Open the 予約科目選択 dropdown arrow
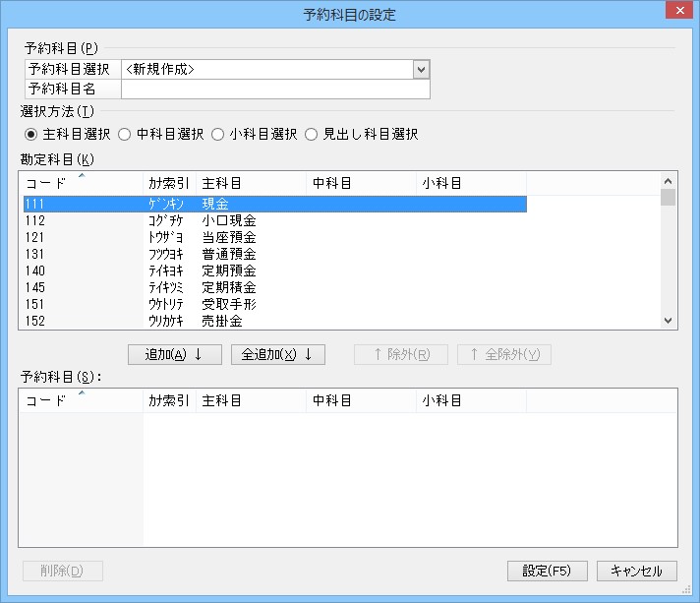This screenshot has height=603, width=700. 421,69
